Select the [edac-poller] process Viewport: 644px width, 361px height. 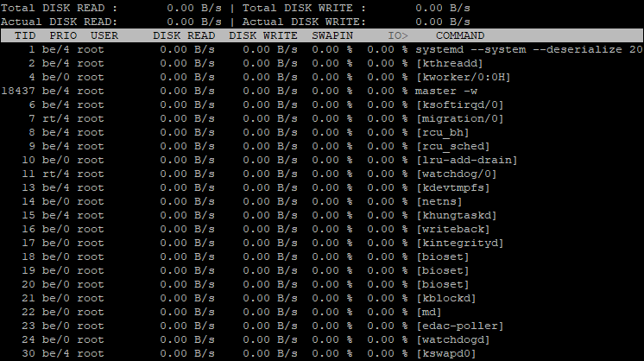[x=459, y=326]
